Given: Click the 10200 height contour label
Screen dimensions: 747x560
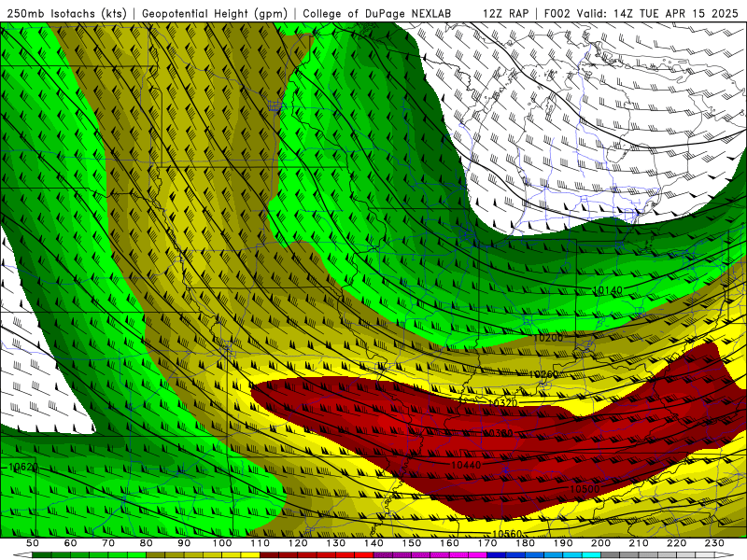Looking at the screenshot, I should [x=548, y=338].
